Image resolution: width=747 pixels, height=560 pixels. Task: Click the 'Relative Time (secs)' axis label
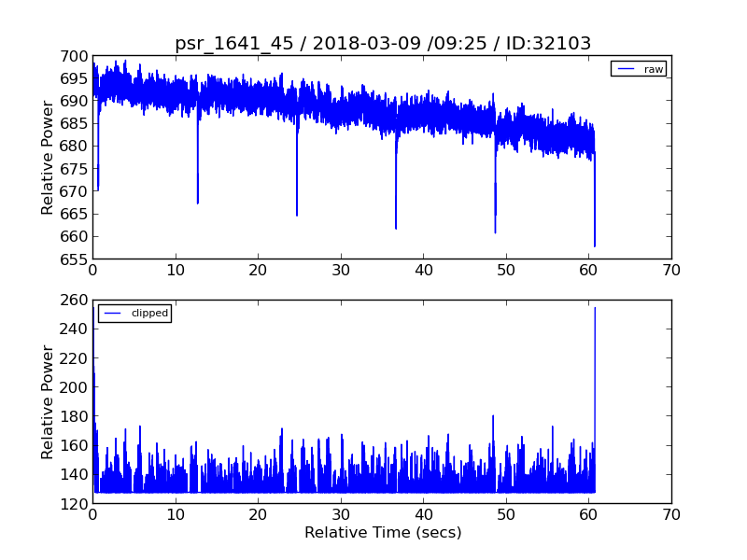point(383,532)
